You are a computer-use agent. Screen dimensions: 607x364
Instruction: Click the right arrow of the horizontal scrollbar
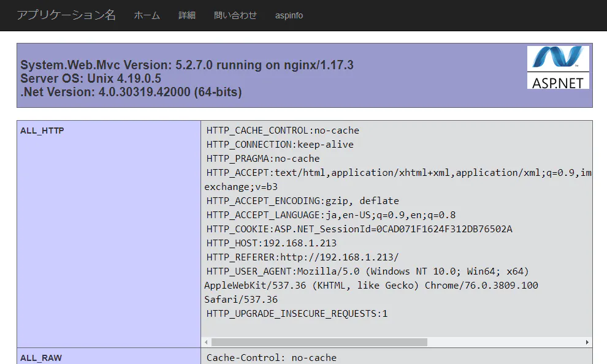(x=587, y=341)
